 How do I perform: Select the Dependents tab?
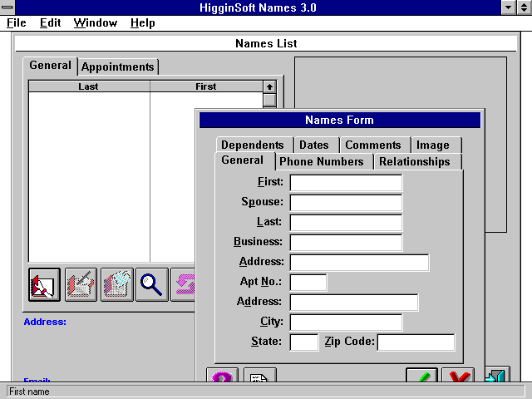coord(252,145)
